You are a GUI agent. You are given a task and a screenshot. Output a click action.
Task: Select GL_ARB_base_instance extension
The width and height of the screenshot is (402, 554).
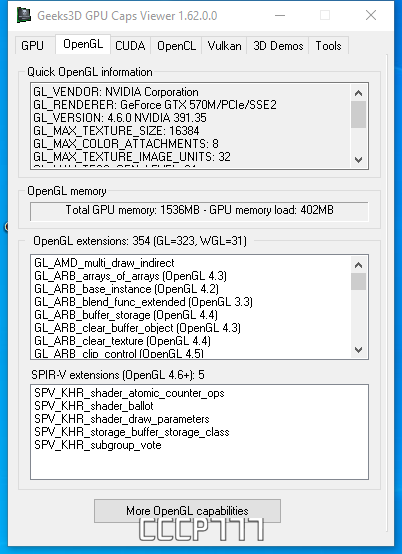(126, 289)
